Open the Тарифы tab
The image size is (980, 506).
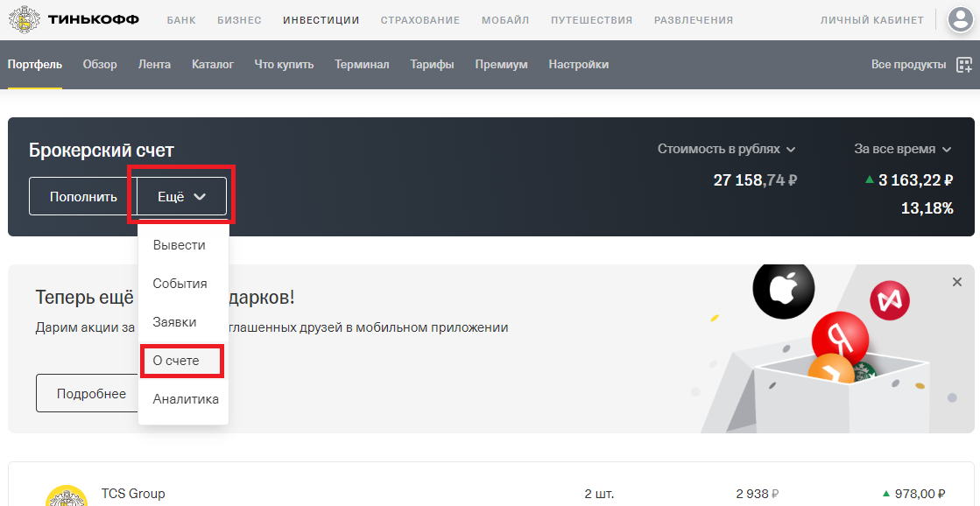432,65
